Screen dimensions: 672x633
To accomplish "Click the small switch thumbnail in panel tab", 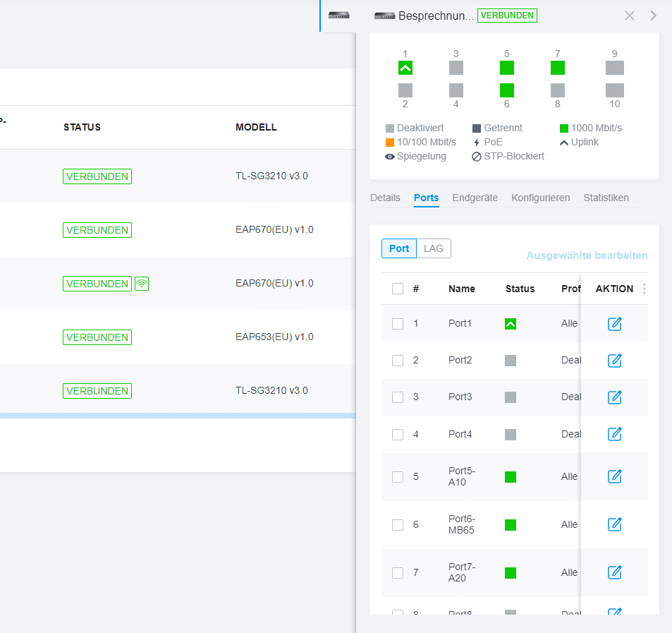I will 339,16.
